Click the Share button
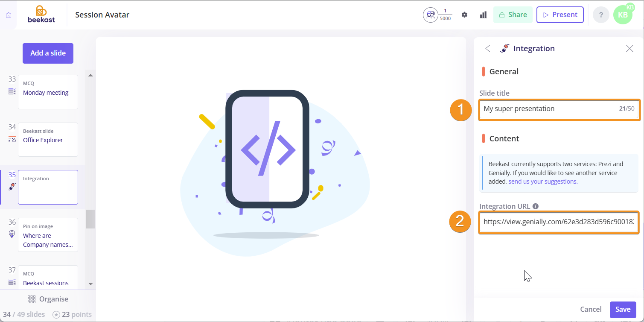The image size is (644, 322). pos(513,15)
